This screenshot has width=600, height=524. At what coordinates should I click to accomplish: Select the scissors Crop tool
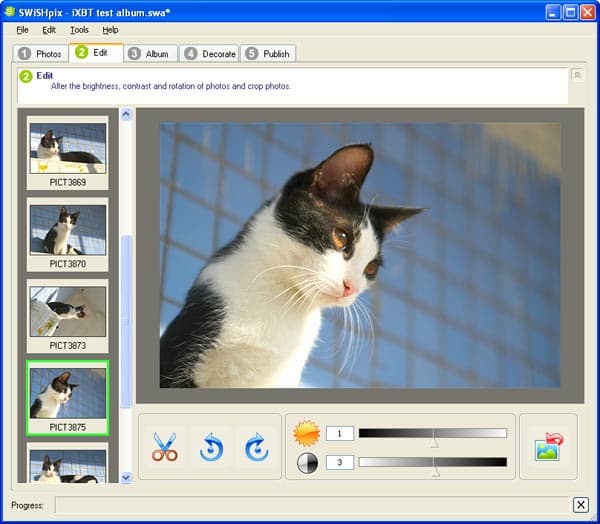coord(165,447)
